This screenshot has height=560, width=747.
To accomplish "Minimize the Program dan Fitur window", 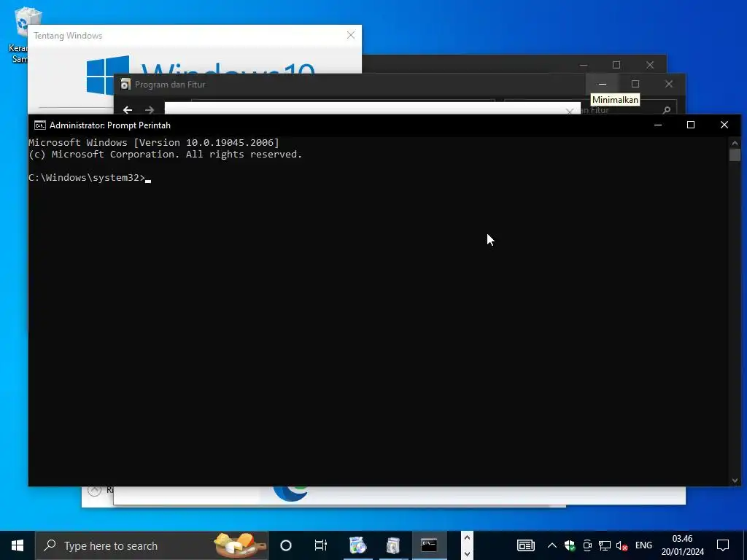I will [x=602, y=84].
